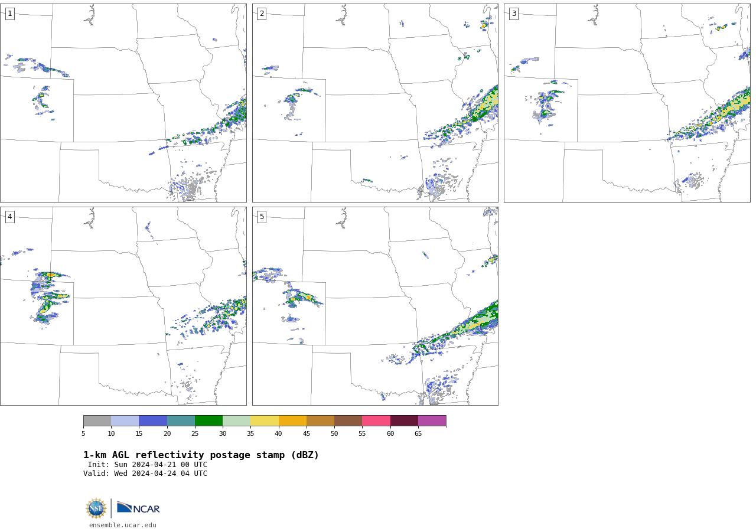This screenshot has height=532, width=756.
Task: Select the maroon 60-65 dBZ swatch
Action: 404,420
